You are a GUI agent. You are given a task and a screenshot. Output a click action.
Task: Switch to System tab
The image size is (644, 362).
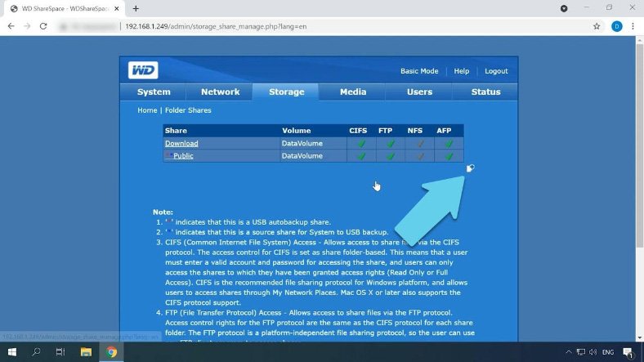pos(154,92)
